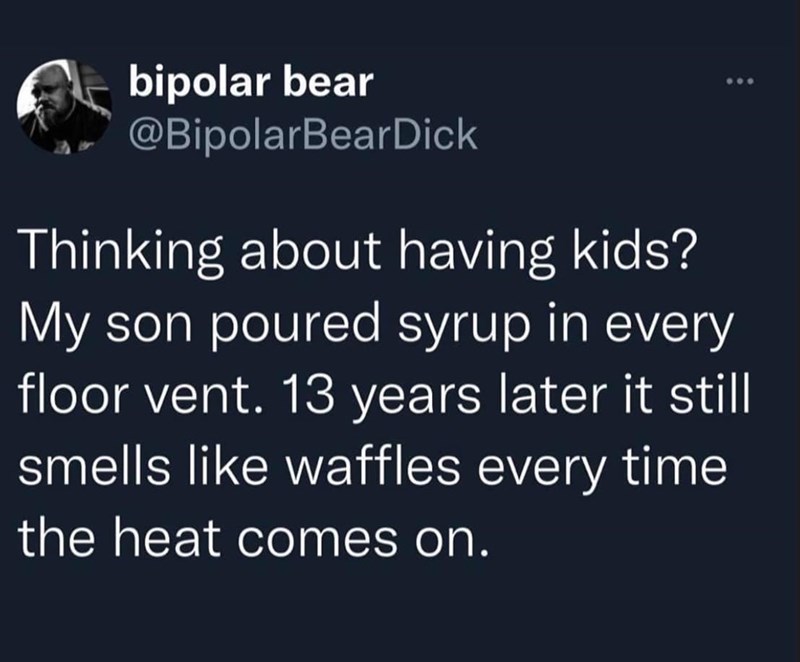Click the last line "the heat comes on."
The height and width of the screenshot is (662, 800).
[x=257, y=538]
